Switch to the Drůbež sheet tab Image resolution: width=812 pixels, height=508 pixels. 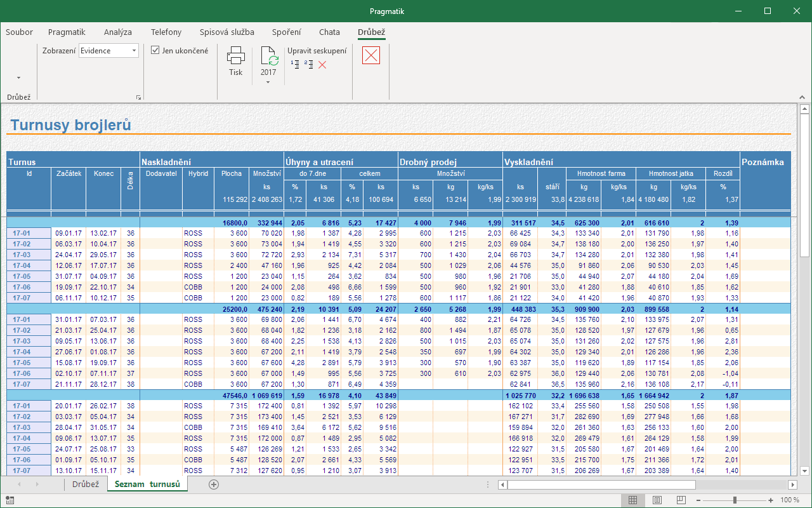86,485
